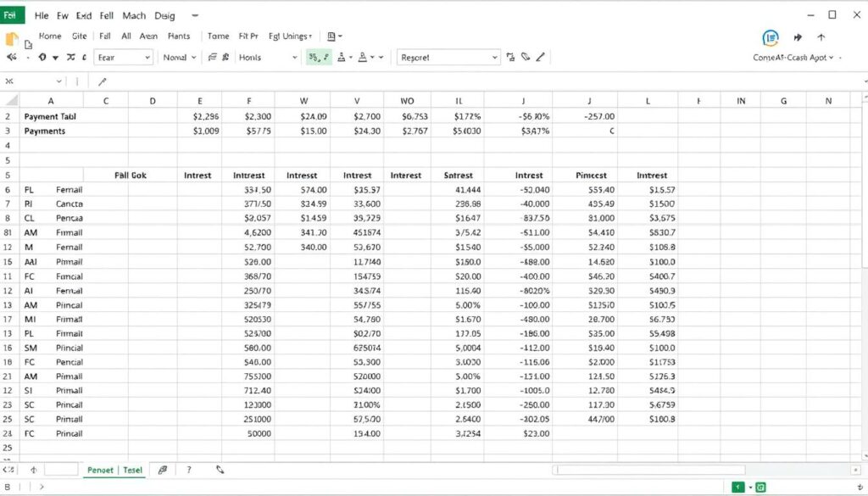Click the page icon after Fgl Unings
The height and width of the screenshot is (496, 868).
(x=331, y=36)
